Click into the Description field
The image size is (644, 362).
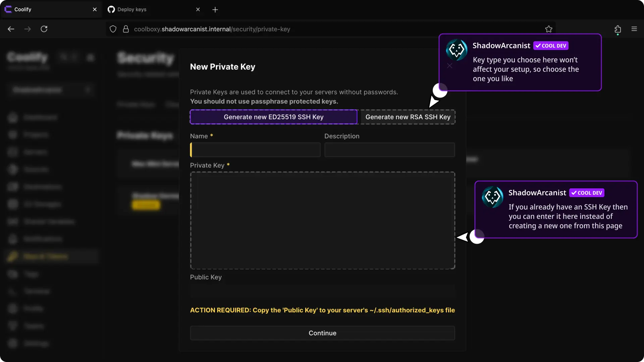point(389,150)
